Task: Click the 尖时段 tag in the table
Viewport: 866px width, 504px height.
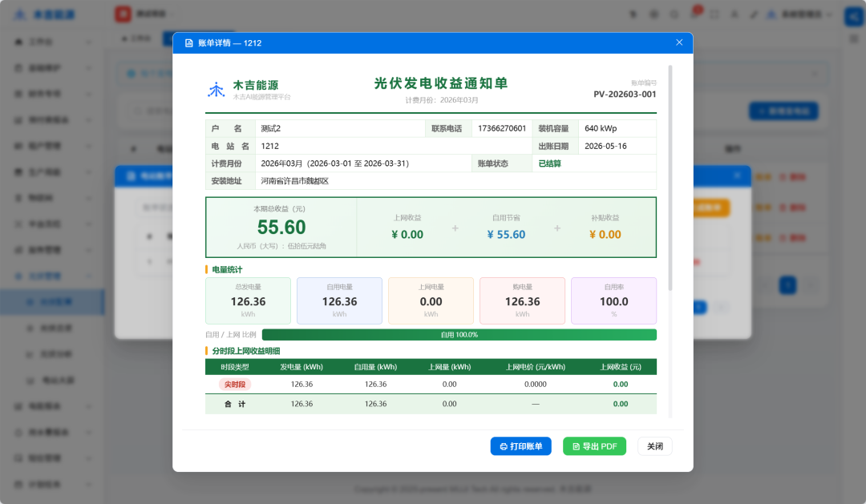Action: [x=235, y=385]
